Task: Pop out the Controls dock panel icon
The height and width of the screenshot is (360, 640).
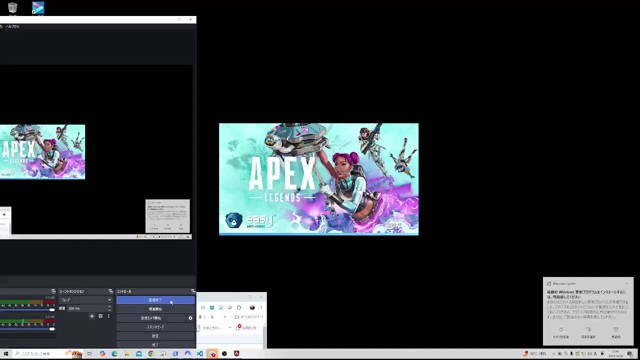Action: coord(193,291)
